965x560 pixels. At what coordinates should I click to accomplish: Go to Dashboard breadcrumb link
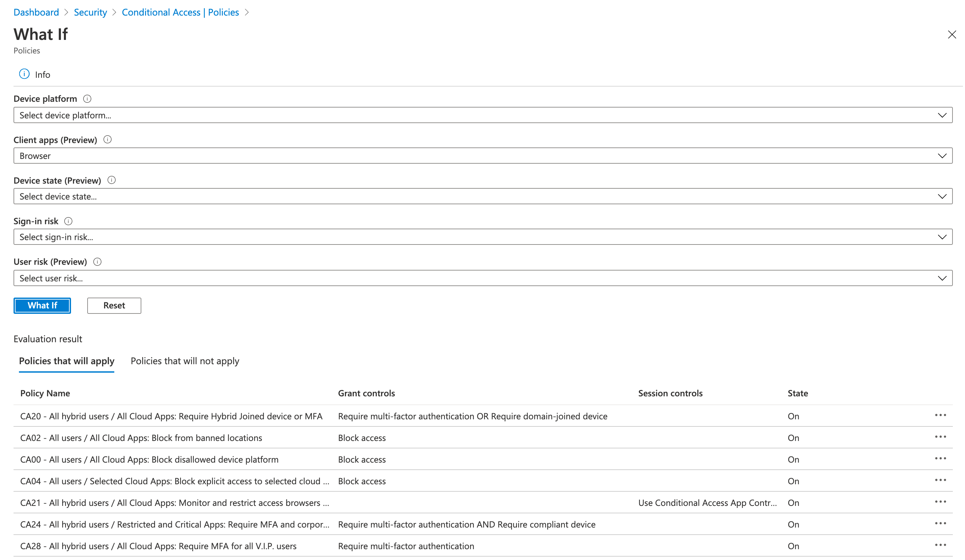click(x=36, y=12)
